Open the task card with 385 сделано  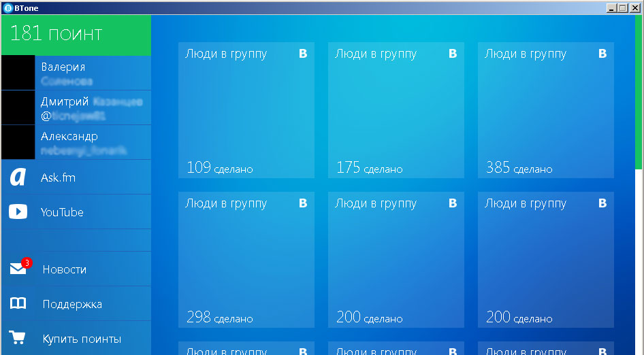(x=546, y=110)
